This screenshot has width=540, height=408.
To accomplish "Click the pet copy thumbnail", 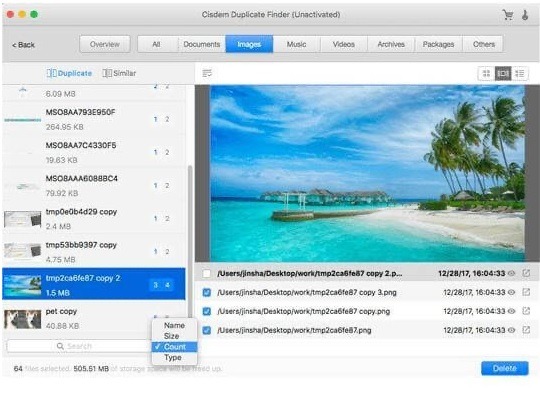I will tap(23, 319).
